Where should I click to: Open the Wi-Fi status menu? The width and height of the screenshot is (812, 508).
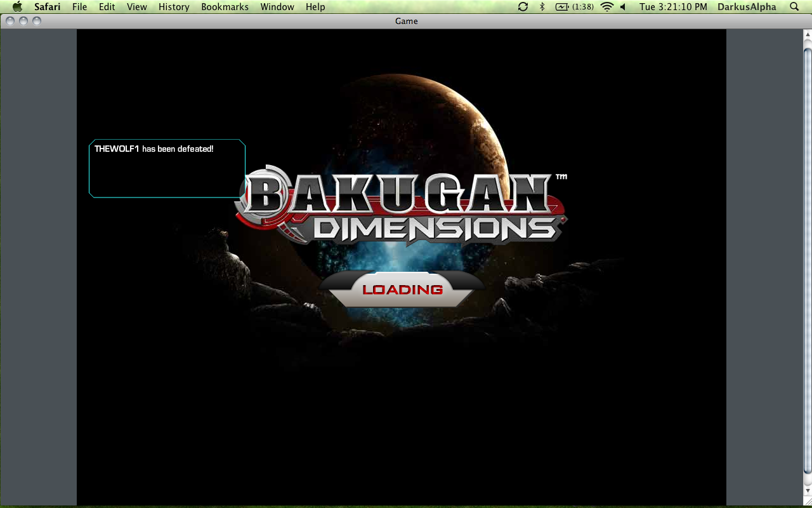[607, 7]
